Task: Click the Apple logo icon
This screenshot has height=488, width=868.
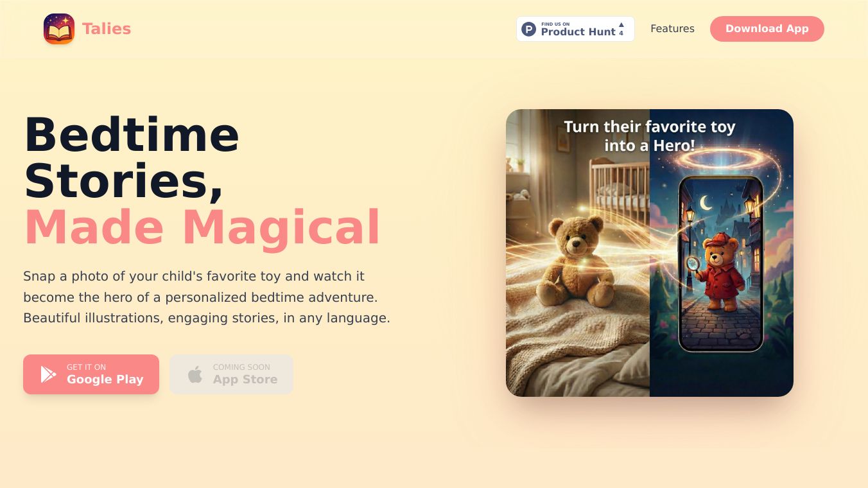Action: 195,374
